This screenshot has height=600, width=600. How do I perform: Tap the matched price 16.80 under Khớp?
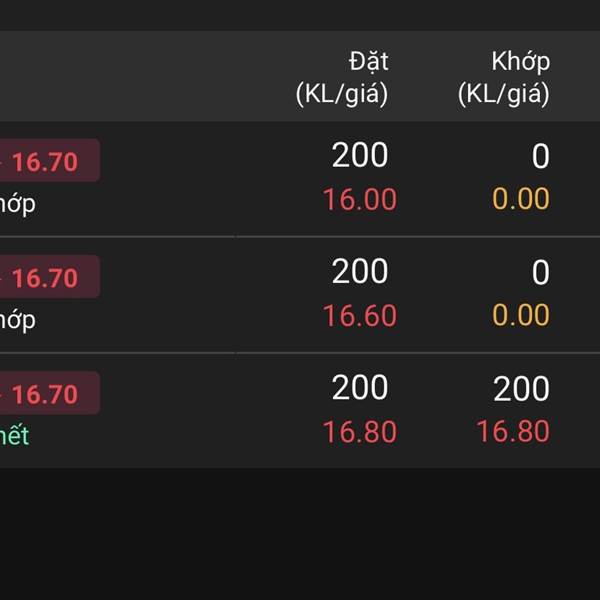coord(513,431)
